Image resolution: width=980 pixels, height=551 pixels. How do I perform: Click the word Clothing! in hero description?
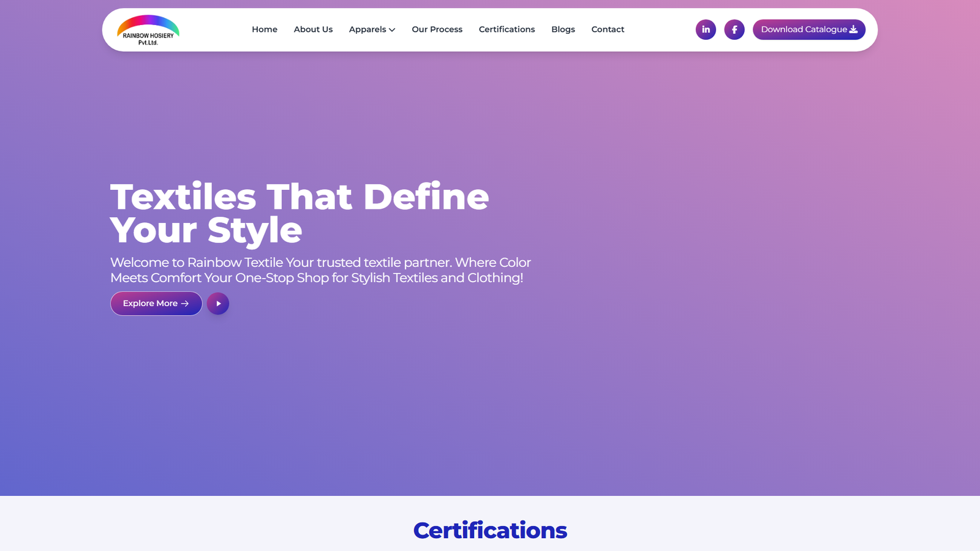click(x=495, y=278)
